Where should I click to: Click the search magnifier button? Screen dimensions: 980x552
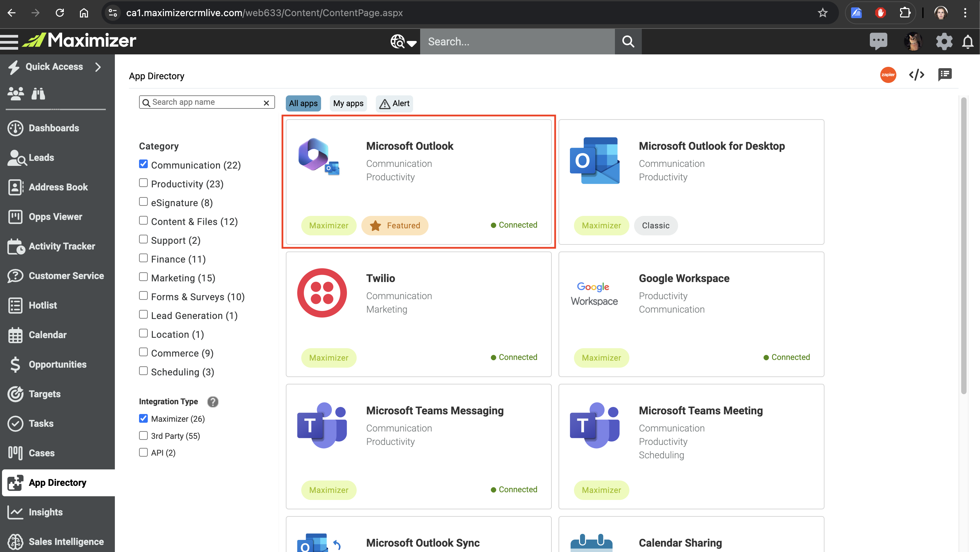[628, 41]
